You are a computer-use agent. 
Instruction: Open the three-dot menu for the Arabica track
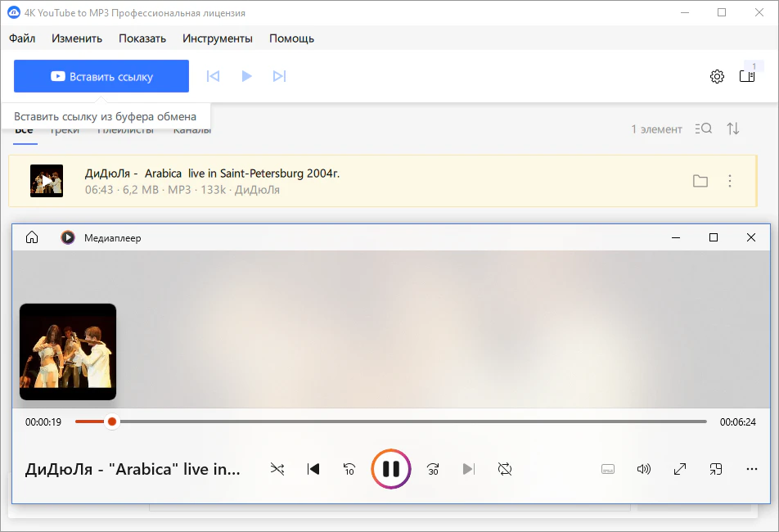[x=730, y=181]
